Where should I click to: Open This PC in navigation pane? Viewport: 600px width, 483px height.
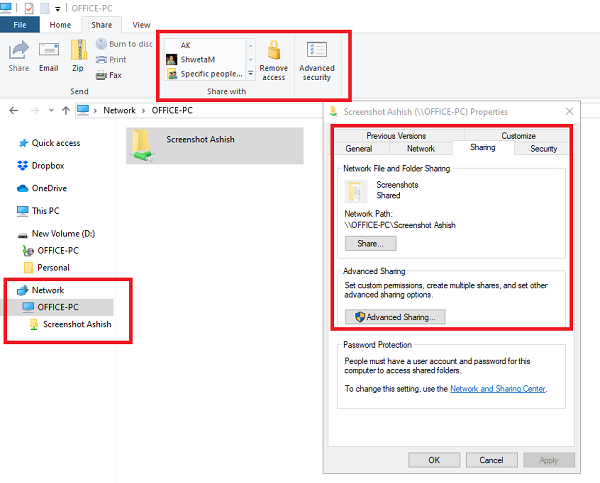38,211
